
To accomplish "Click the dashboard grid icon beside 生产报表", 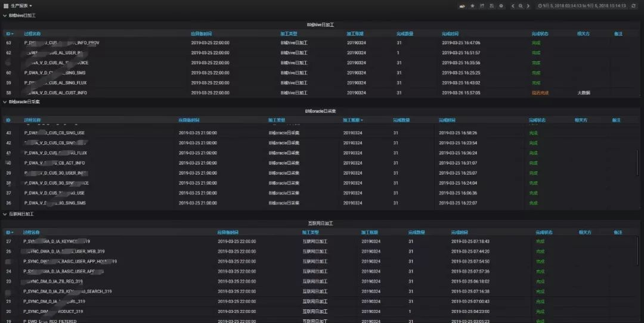I will pyautogui.click(x=6, y=6).
